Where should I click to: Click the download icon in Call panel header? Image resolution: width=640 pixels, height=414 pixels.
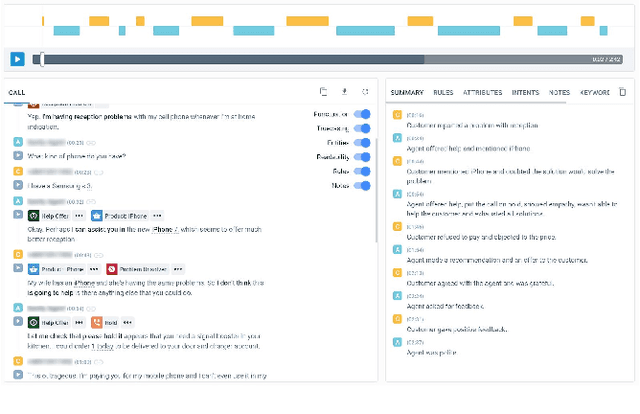pos(345,92)
